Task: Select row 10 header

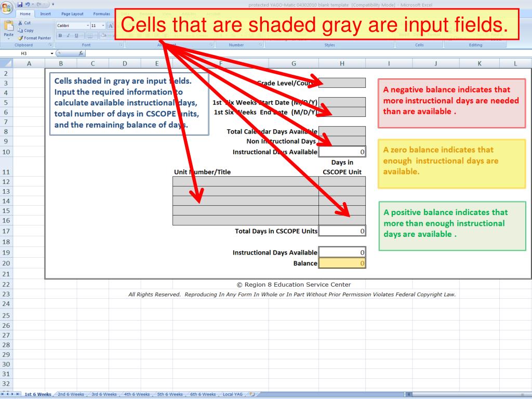Action: [6, 152]
